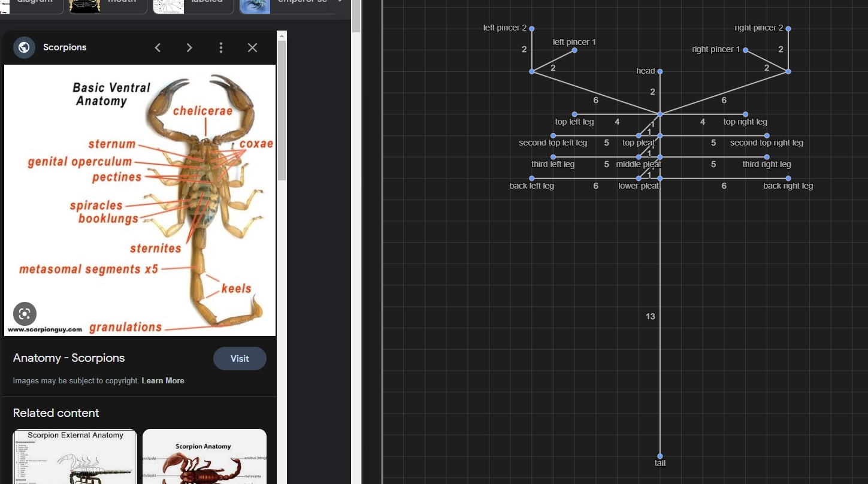
Task: Select the top right leg node
Action: pyautogui.click(x=746, y=114)
